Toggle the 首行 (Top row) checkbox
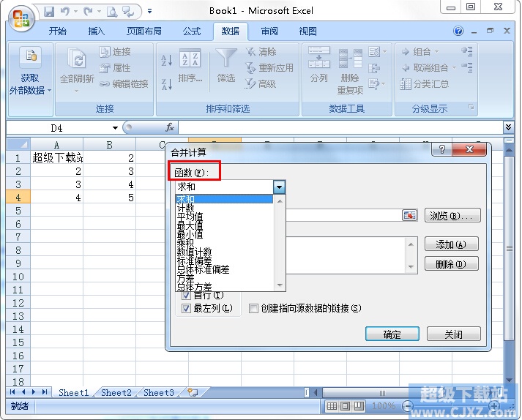This screenshot has width=522, height=420. [186, 296]
